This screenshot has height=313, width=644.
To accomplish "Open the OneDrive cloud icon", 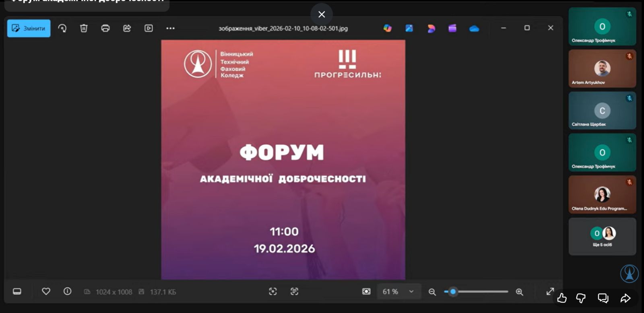I will point(474,29).
